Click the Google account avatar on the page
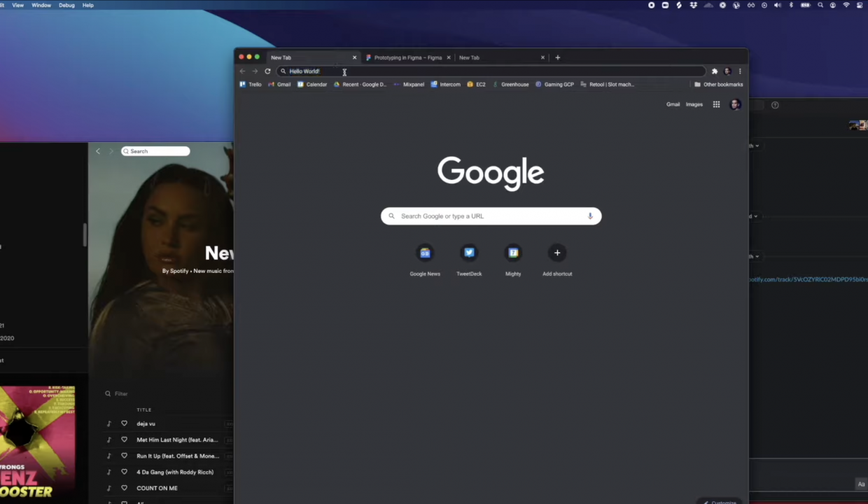The image size is (868, 504). coord(735,104)
